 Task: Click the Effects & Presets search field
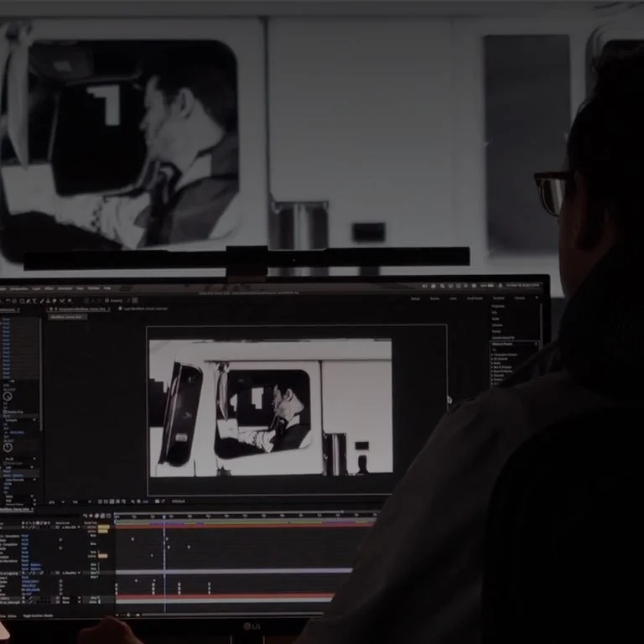[513, 350]
